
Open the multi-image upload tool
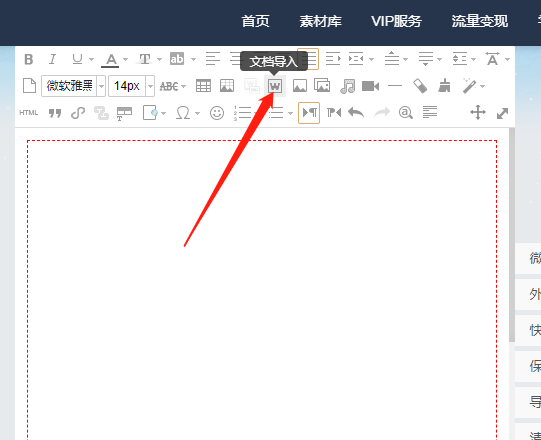pyautogui.click(x=322, y=85)
